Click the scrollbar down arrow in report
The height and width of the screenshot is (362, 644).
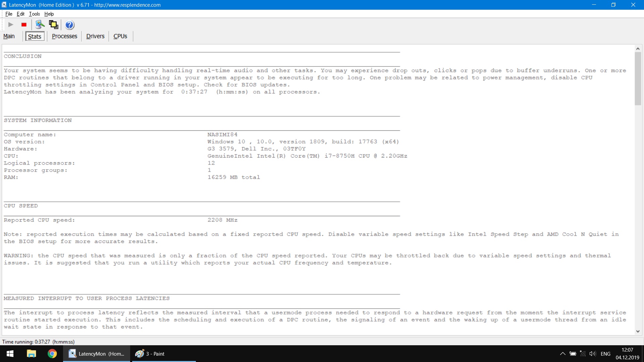coord(638,331)
